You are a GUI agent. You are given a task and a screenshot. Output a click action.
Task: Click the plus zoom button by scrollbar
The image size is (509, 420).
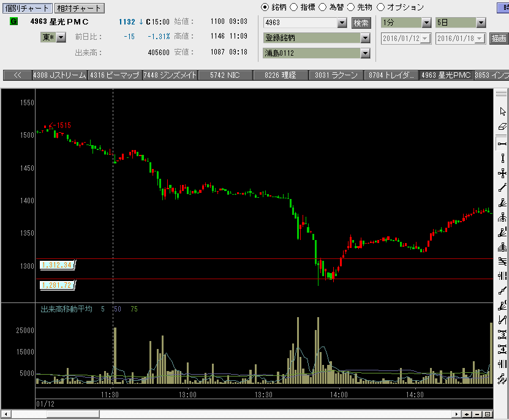pyautogui.click(x=467, y=414)
